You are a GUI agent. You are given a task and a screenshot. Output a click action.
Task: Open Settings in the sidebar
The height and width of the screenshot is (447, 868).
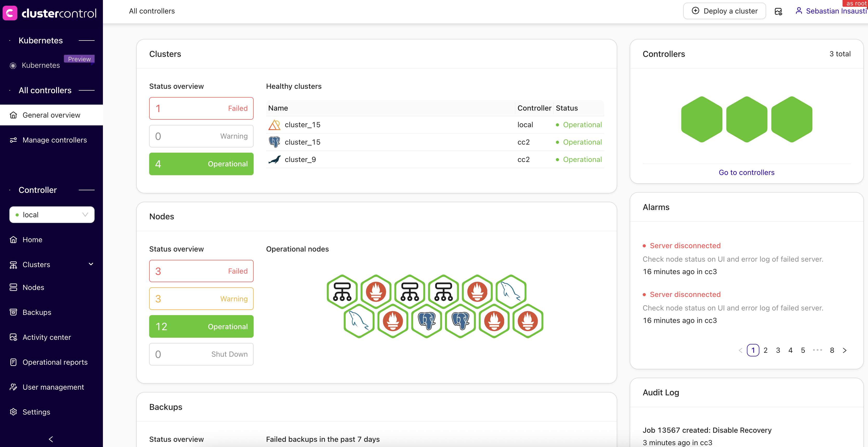(36, 412)
